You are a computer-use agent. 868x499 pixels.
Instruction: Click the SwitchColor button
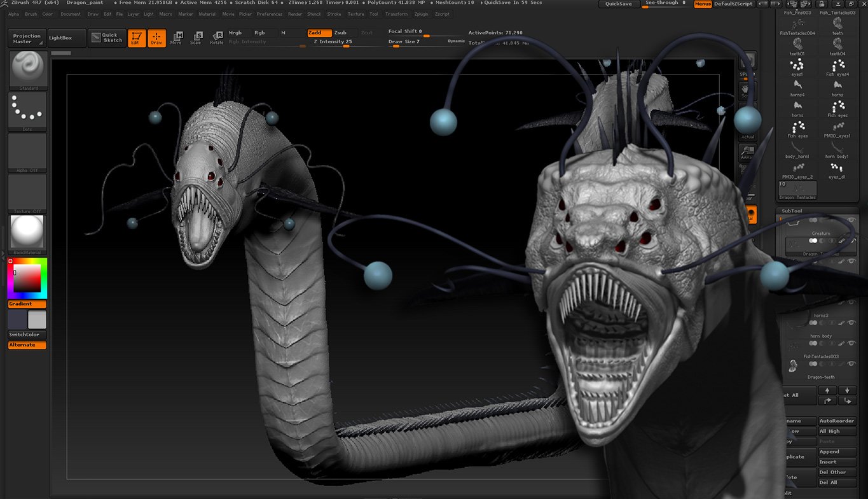[x=27, y=335]
